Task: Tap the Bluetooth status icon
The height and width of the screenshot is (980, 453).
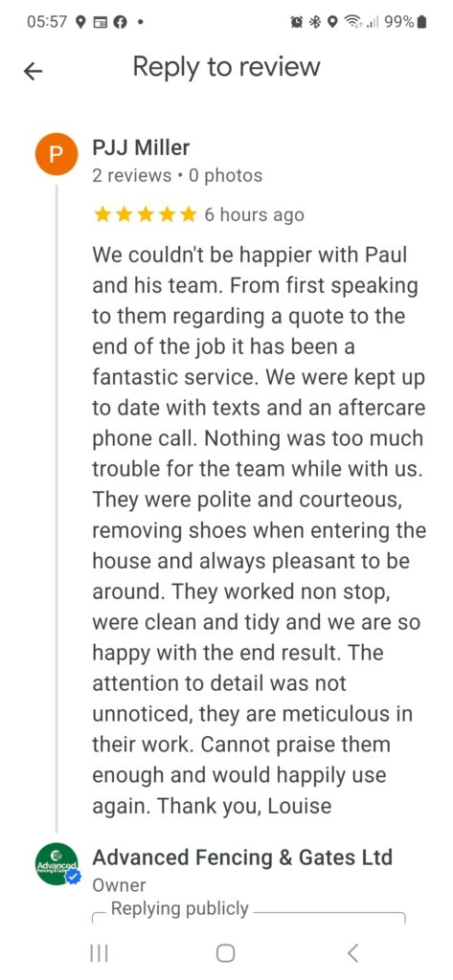Action: (315, 22)
